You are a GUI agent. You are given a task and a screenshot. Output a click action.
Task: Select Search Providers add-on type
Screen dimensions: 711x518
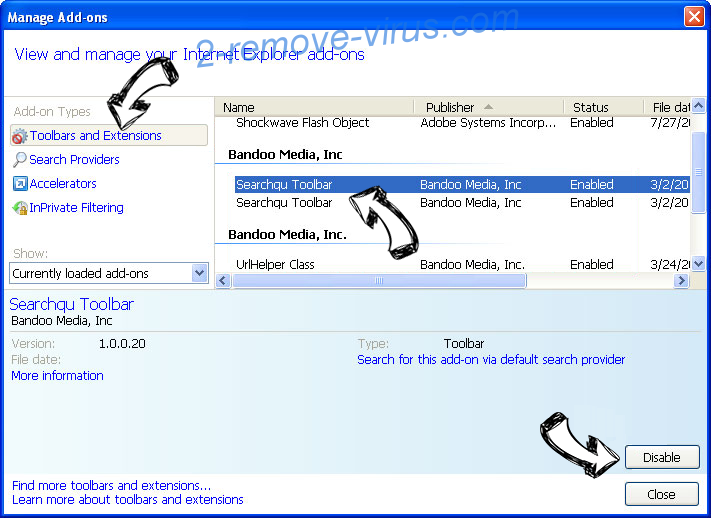[74, 160]
